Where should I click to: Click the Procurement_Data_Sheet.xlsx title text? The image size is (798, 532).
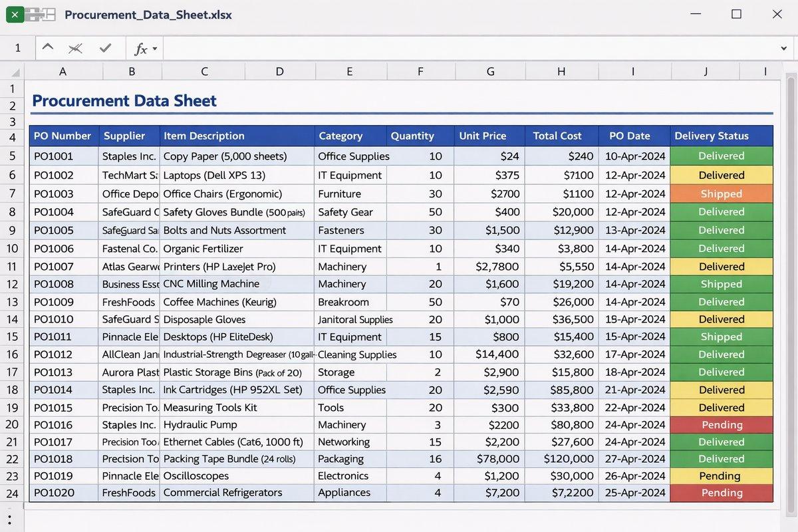[x=148, y=15]
